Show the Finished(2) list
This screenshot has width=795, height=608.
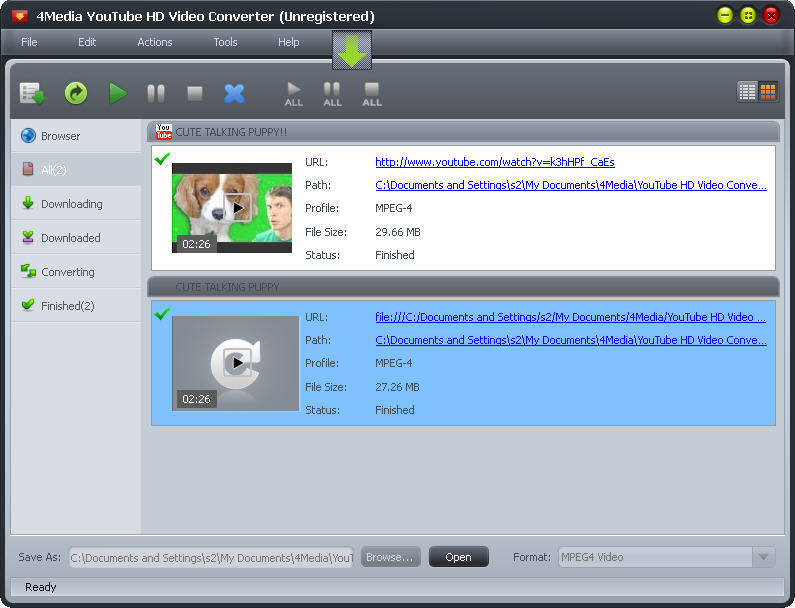[76, 305]
